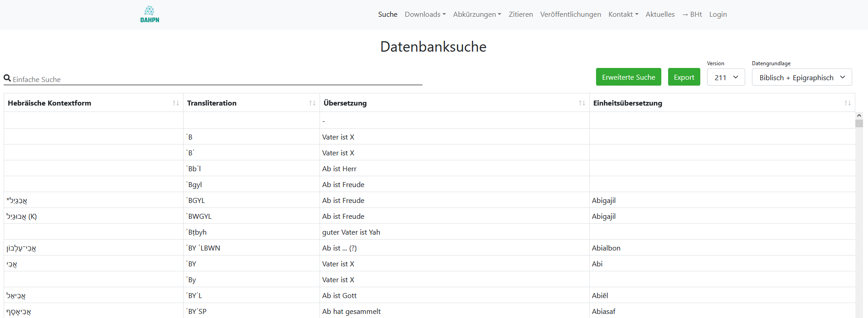Sort by Übersetzung column arrows

pos(582,103)
